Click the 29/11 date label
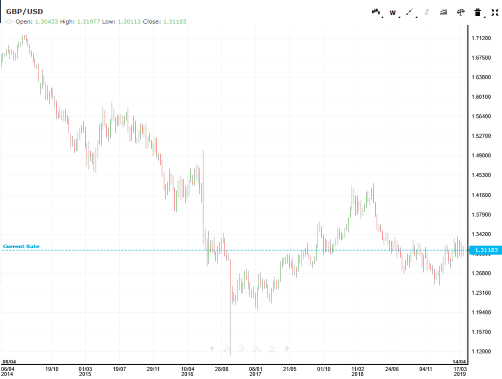 pos(153,369)
